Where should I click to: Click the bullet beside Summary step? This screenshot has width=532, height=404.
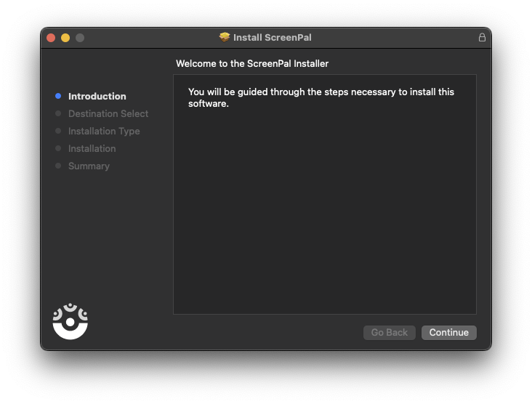(x=58, y=166)
